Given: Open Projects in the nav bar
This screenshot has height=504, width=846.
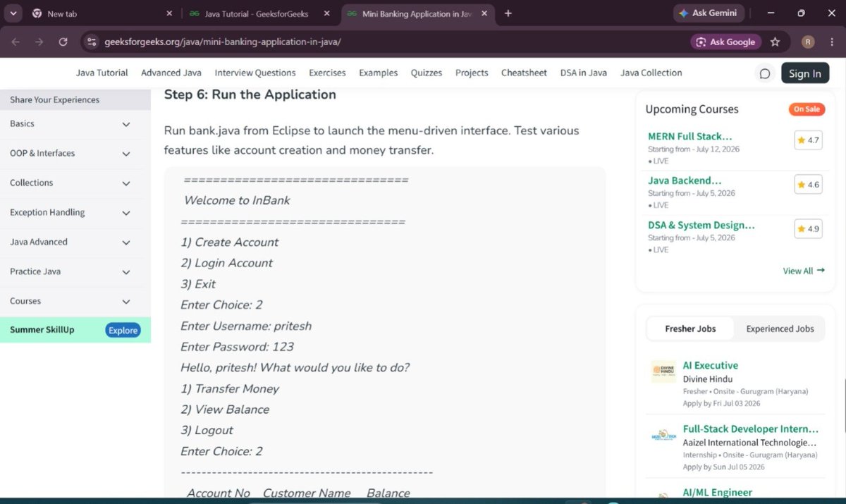Looking at the screenshot, I should tap(472, 73).
